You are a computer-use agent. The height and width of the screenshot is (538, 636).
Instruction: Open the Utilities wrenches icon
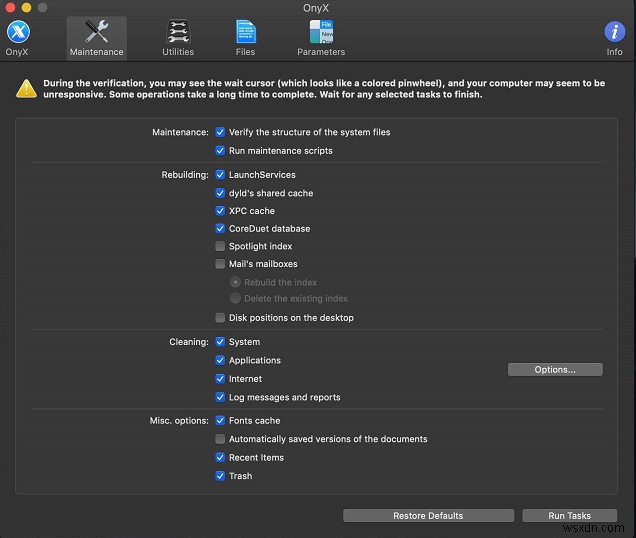pyautogui.click(x=178, y=32)
